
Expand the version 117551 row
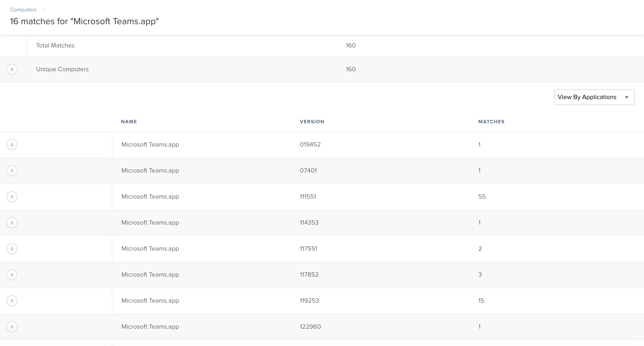(x=12, y=249)
